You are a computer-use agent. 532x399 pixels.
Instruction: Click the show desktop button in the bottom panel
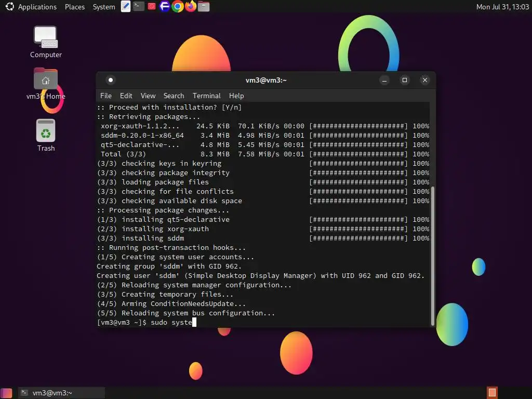(6, 393)
